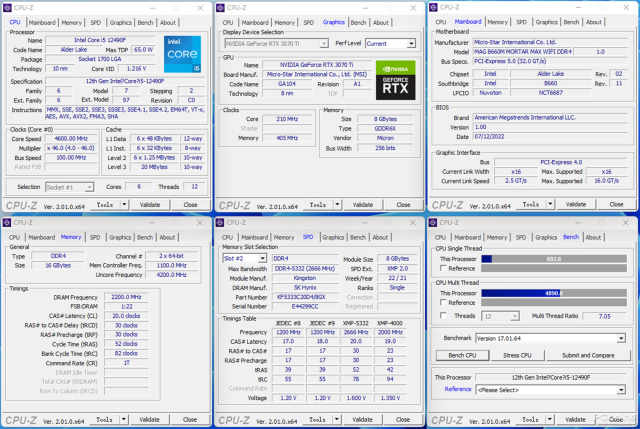Click the GPU Code Name value GA104

[x=287, y=84]
